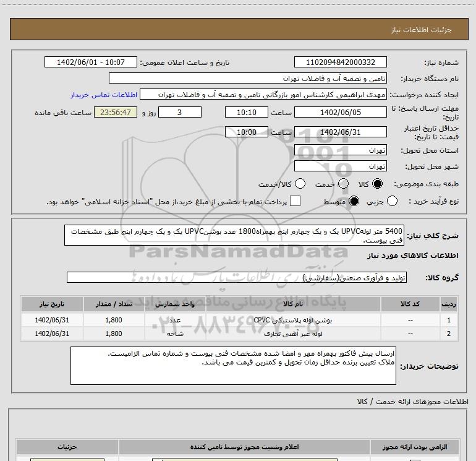Viewport: 476px width, 461px height.
Task: Select the کالا/خدمت radio button
Action: coord(300,184)
